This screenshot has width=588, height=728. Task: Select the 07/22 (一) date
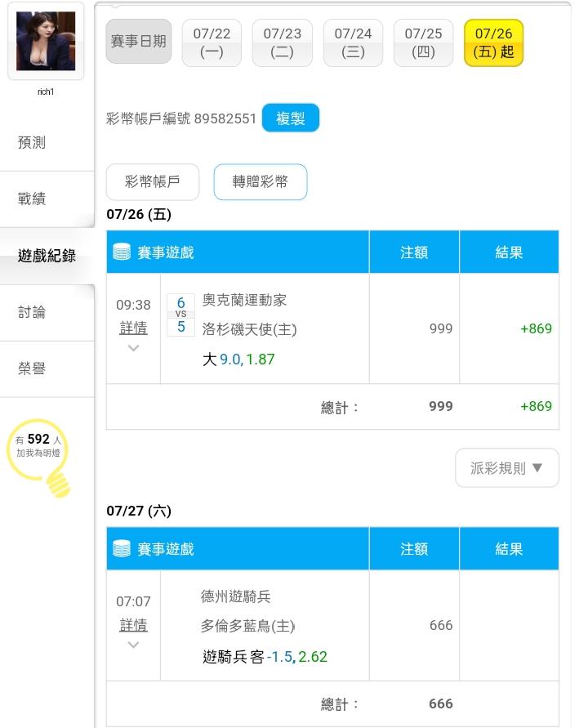click(212, 42)
